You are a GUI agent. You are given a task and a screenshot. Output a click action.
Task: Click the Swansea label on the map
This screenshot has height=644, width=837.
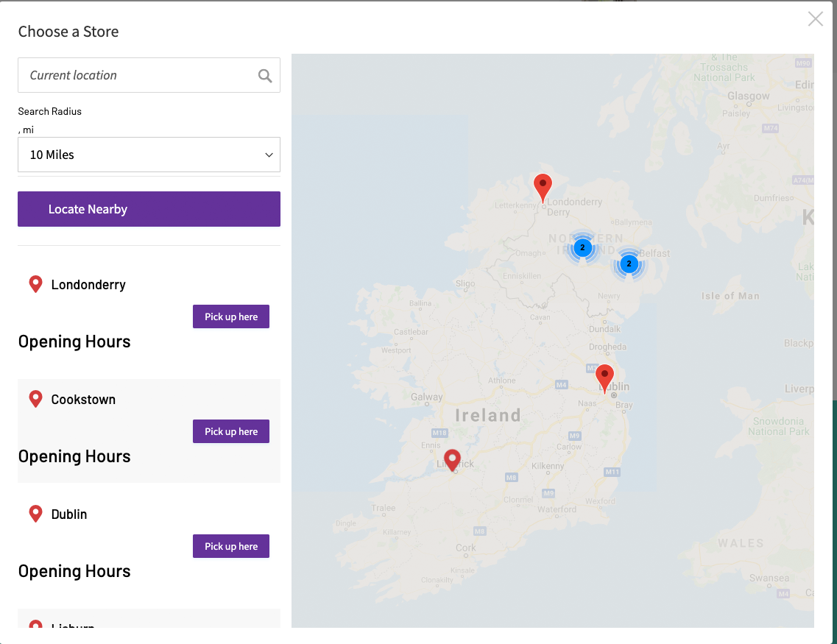[x=769, y=578]
